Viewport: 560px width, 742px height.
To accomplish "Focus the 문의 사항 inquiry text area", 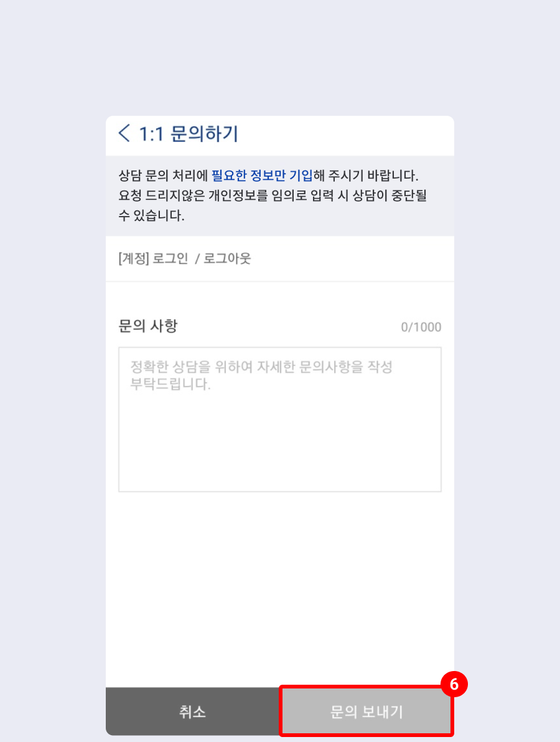I will pos(280,420).
